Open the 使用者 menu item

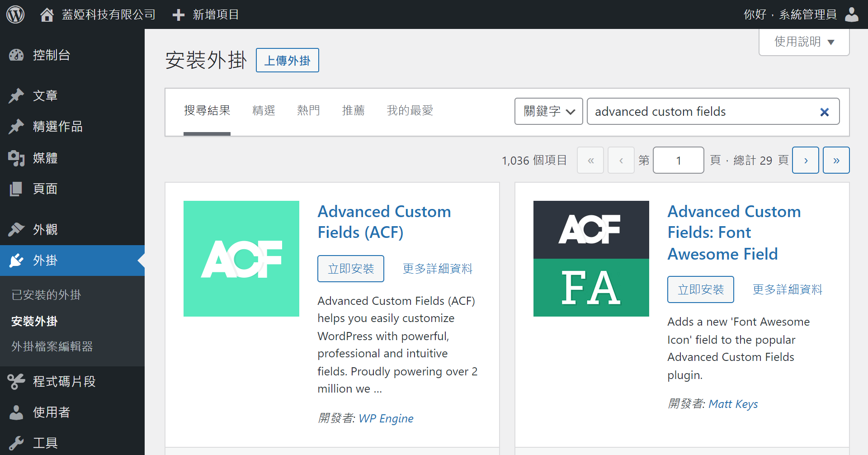point(72,412)
